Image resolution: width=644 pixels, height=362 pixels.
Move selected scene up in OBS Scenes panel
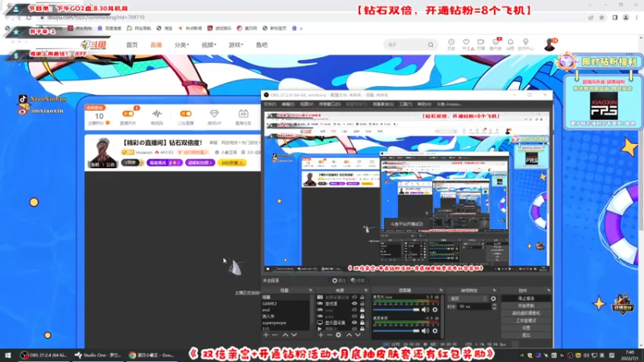pos(285,335)
